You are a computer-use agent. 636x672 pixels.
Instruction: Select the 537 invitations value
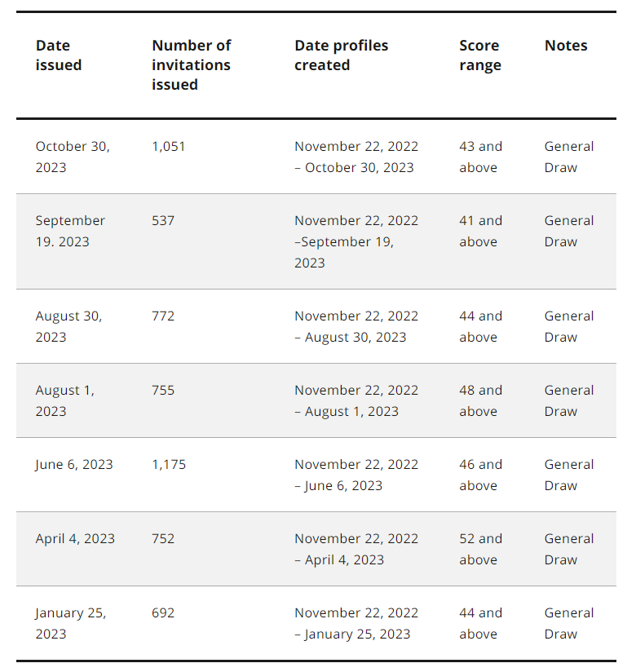pos(163,221)
